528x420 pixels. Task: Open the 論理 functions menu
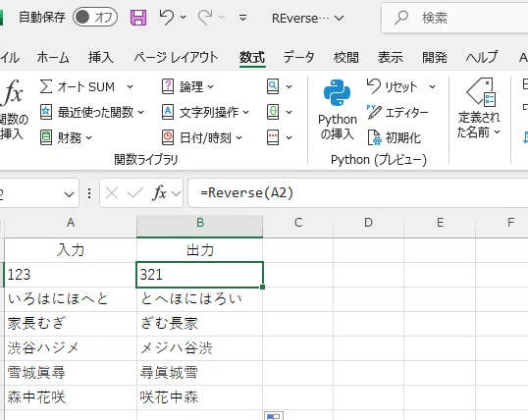(x=187, y=86)
